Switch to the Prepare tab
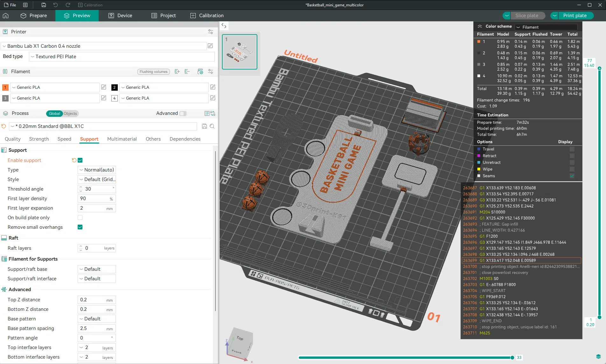Screen dimensions: 606x364 33,16
